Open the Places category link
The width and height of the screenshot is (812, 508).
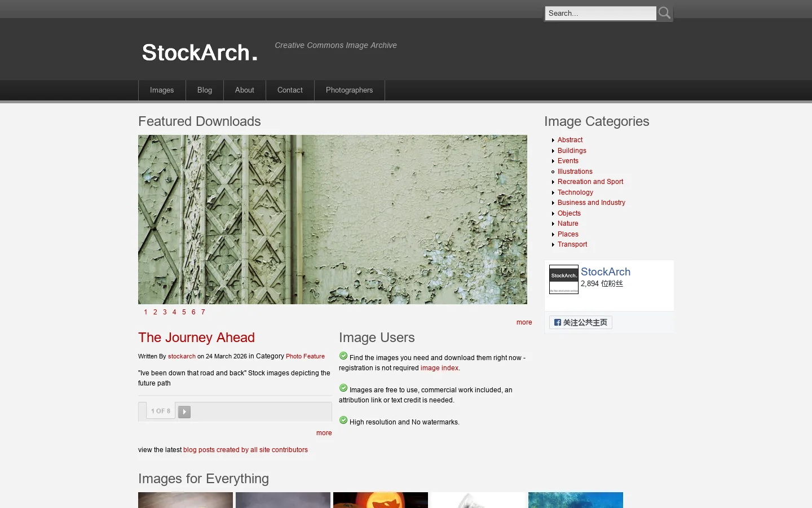[x=568, y=234]
